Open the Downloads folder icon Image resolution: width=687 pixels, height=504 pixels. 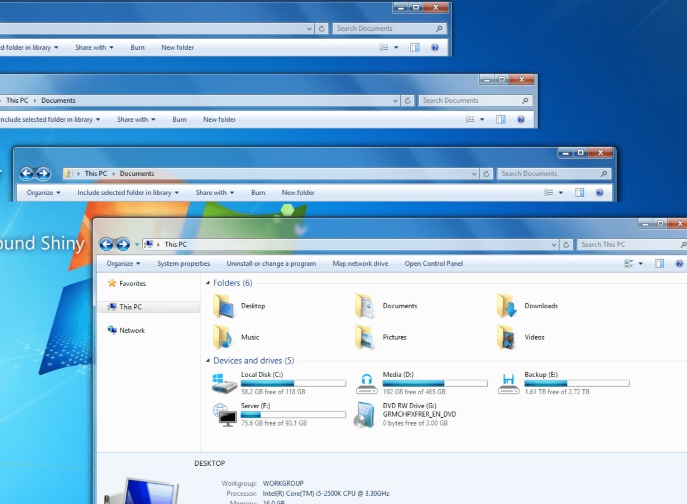507,305
